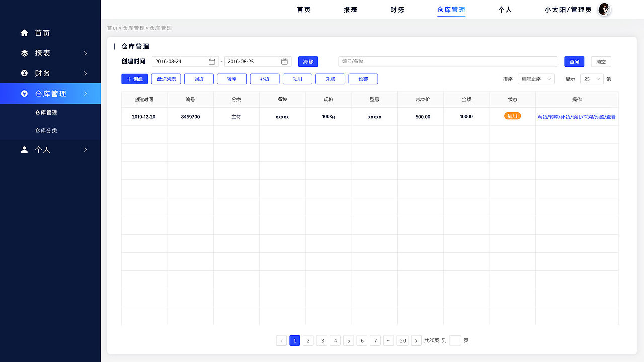
Task: Click the 10000 amount cell
Action: (x=466, y=117)
